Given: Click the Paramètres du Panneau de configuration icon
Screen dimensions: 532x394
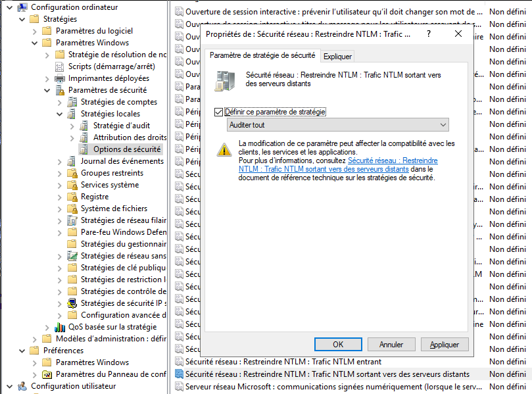Looking at the screenshot, I should [47, 374].
